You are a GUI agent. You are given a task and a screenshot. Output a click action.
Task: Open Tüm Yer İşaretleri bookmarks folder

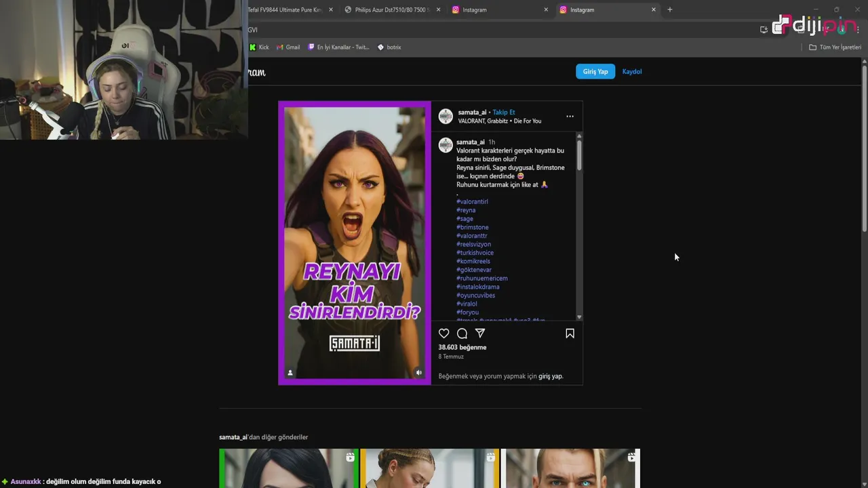[835, 47]
